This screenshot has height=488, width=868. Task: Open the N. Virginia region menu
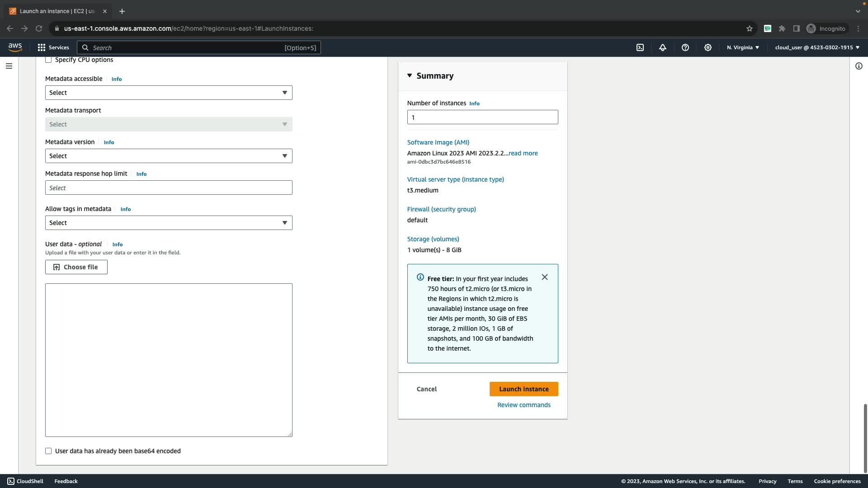[743, 47]
